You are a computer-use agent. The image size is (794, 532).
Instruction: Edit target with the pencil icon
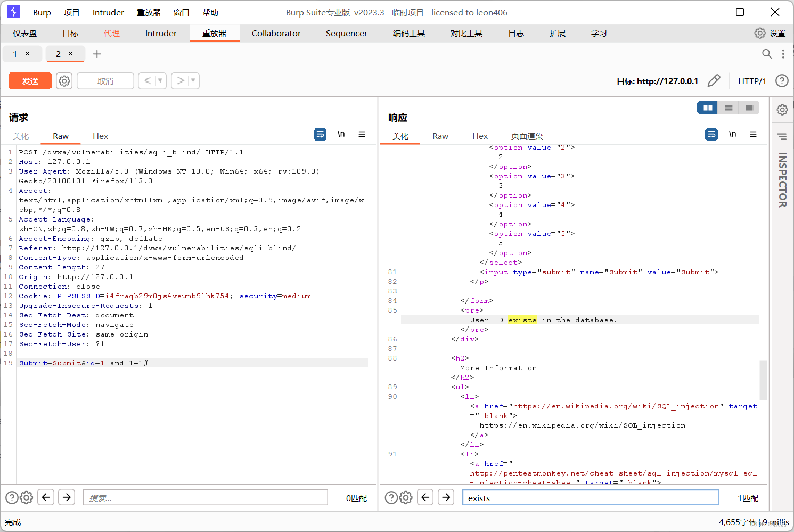click(714, 81)
